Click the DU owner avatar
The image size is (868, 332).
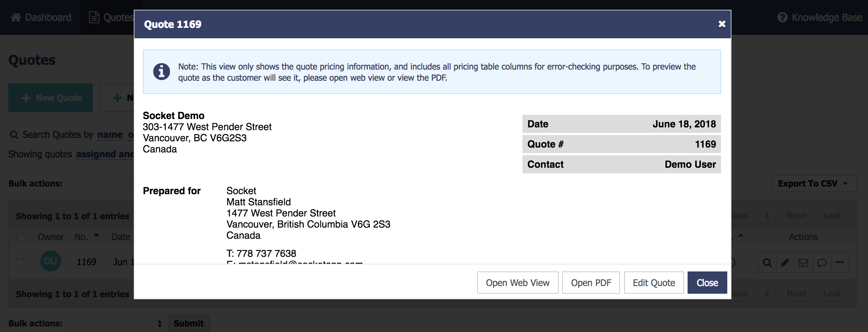(x=51, y=261)
